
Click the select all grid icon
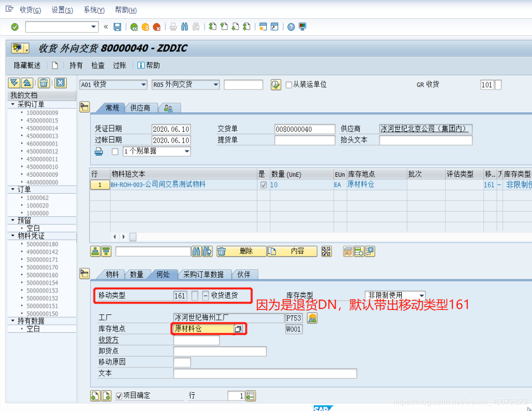[x=327, y=252]
